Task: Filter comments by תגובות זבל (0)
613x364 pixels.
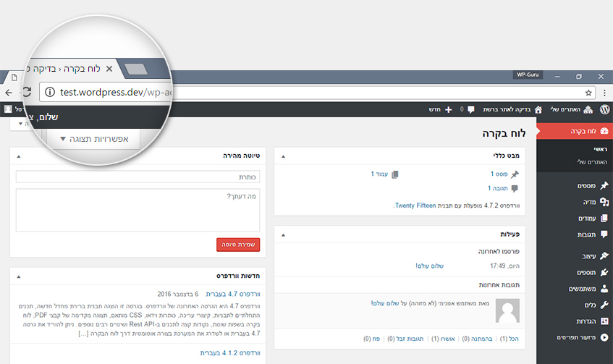Action: [x=405, y=339]
